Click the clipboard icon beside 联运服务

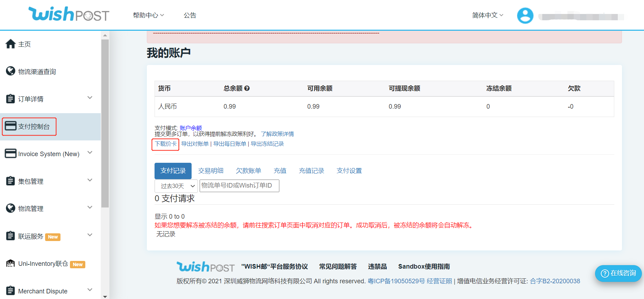pyautogui.click(x=10, y=236)
